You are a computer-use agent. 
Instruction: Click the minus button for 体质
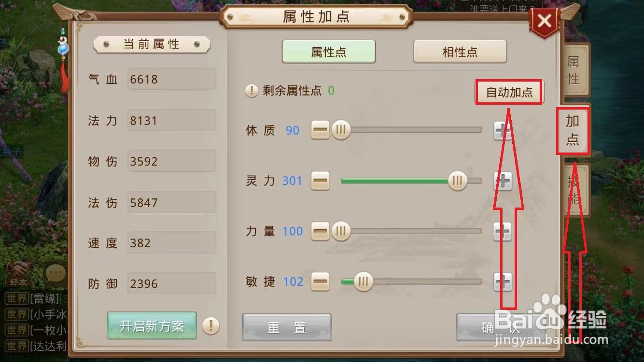320,130
